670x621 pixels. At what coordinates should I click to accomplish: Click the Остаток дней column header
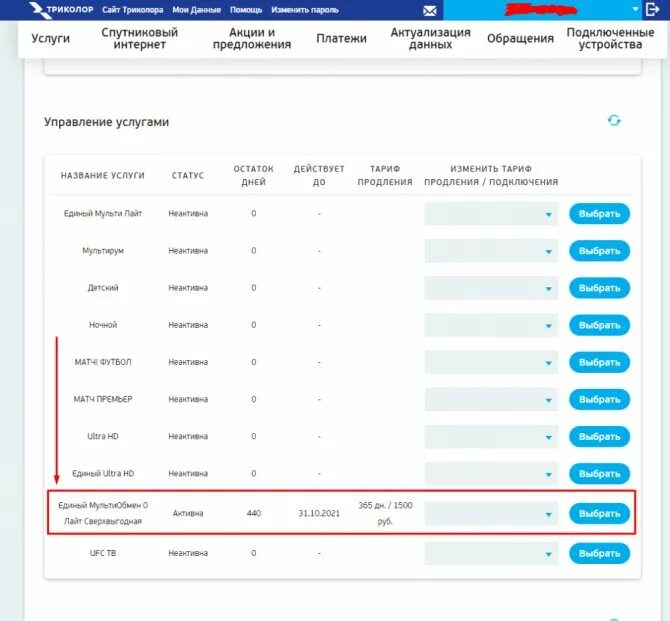click(x=254, y=175)
